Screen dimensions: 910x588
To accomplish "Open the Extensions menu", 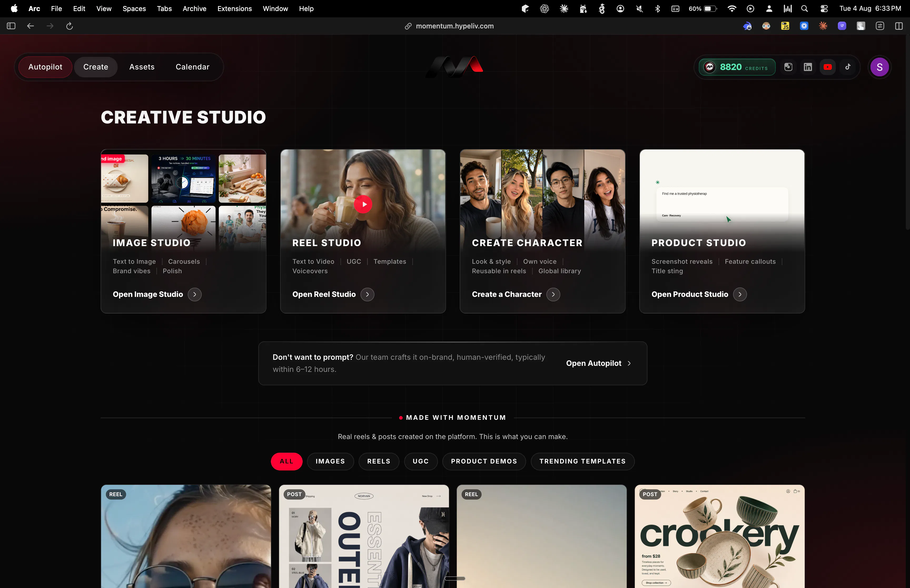I will pyautogui.click(x=234, y=8).
